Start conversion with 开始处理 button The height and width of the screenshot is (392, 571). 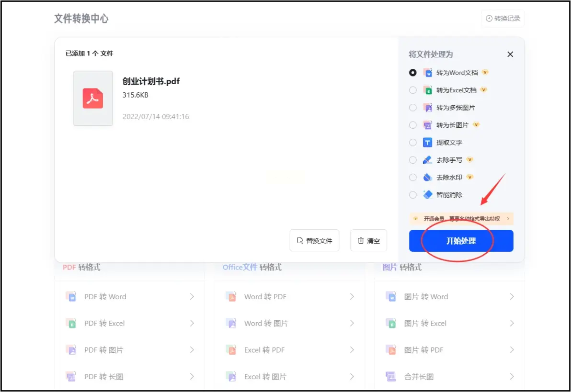[x=461, y=241]
